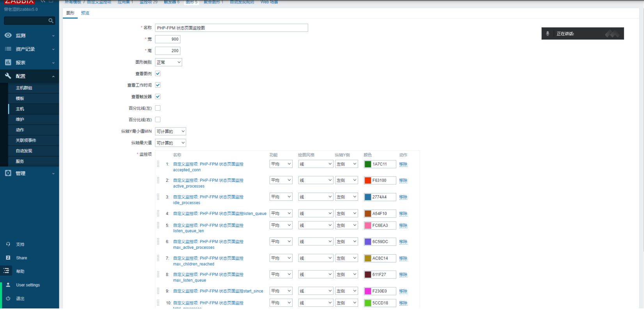
Task: Grab the drag handle of listen_queue row 4
Action: [158, 213]
